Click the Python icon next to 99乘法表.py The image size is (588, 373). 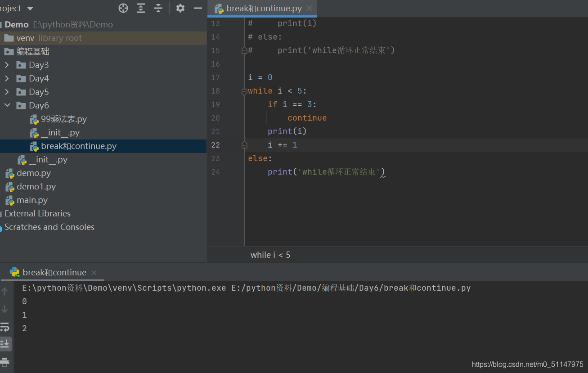(x=34, y=119)
